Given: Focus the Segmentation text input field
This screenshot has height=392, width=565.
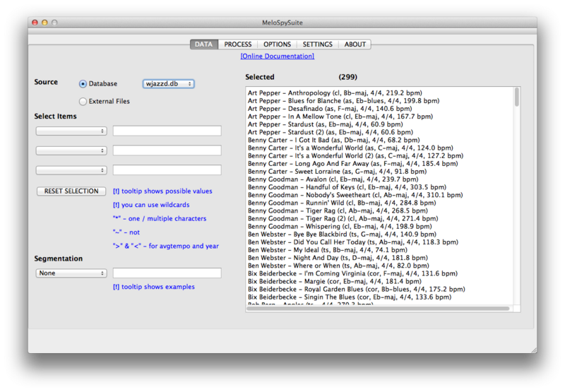Looking at the screenshot, I should point(167,273).
